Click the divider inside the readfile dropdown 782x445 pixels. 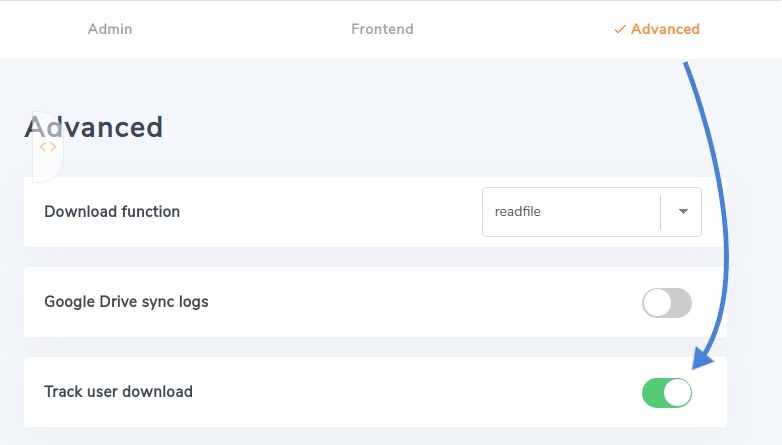(x=661, y=212)
